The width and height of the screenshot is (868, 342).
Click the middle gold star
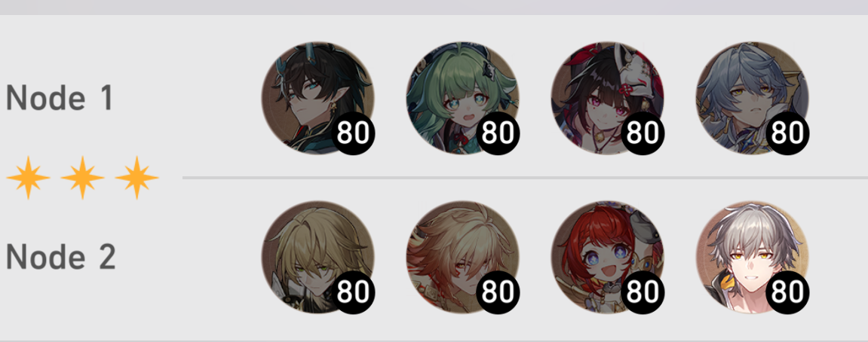click(x=82, y=178)
